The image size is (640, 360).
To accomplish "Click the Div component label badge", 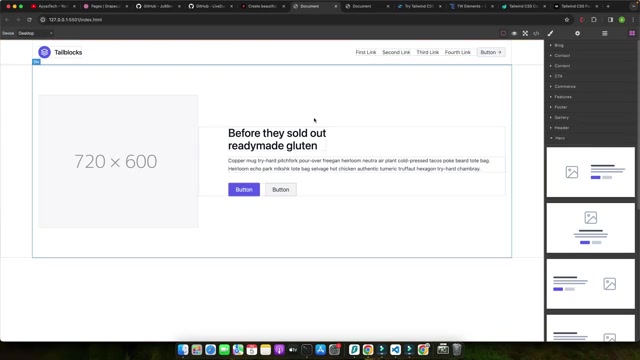I will click(36, 62).
